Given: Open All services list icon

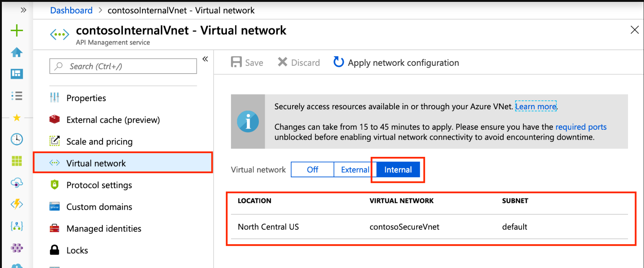Looking at the screenshot, I should tap(17, 96).
